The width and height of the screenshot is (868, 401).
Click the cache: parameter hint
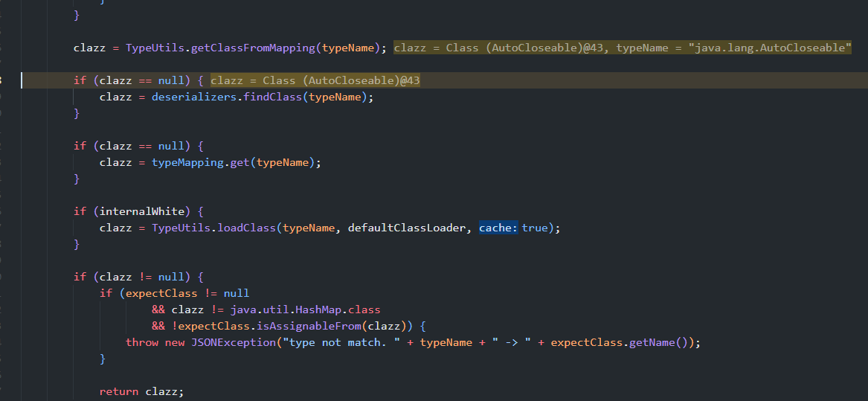click(x=498, y=228)
